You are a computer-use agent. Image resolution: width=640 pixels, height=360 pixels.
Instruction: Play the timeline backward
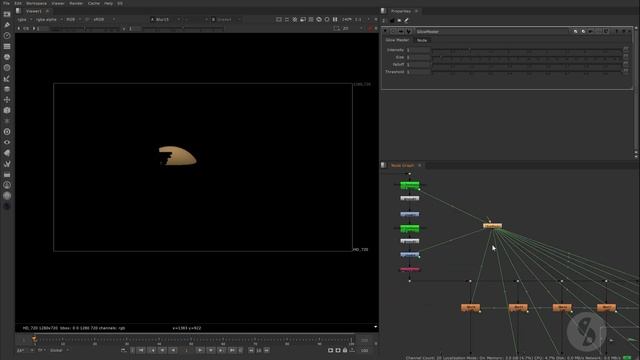click(173, 350)
